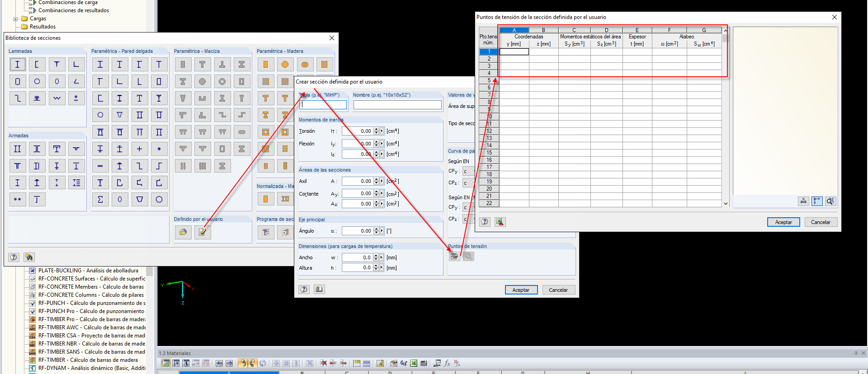This screenshot has width=868, height=374.
Task: Click the help icon in Puntos de tensión window
Action: click(x=485, y=222)
